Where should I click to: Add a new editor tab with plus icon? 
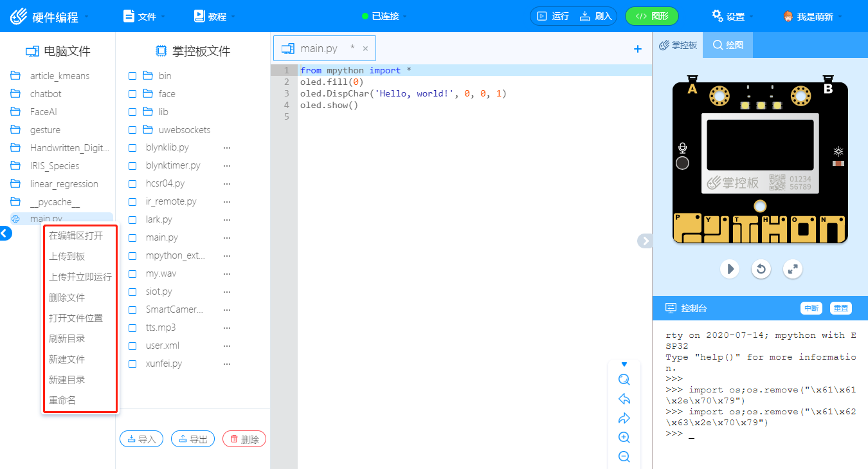(x=638, y=49)
